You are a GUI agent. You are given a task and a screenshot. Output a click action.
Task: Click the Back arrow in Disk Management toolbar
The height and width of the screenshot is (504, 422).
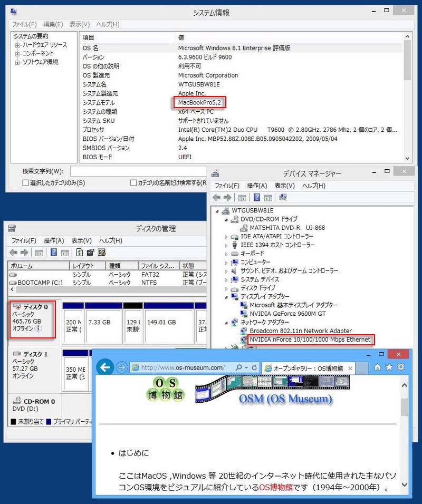coord(14,253)
